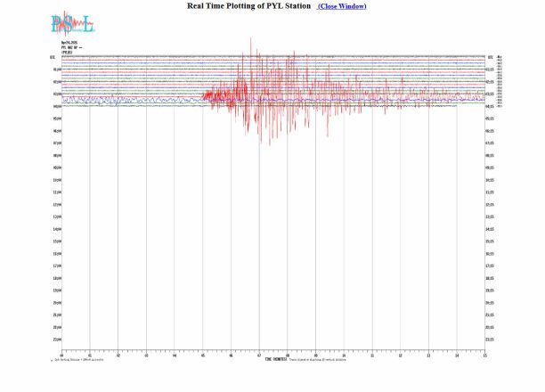
Task: Click the UTC label on the right axis
Action: click(x=491, y=56)
